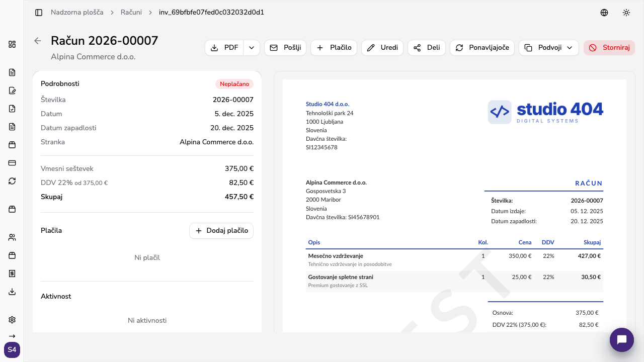The image size is (644, 362).
Task: Go back with the left arrow
Action: pos(38,41)
